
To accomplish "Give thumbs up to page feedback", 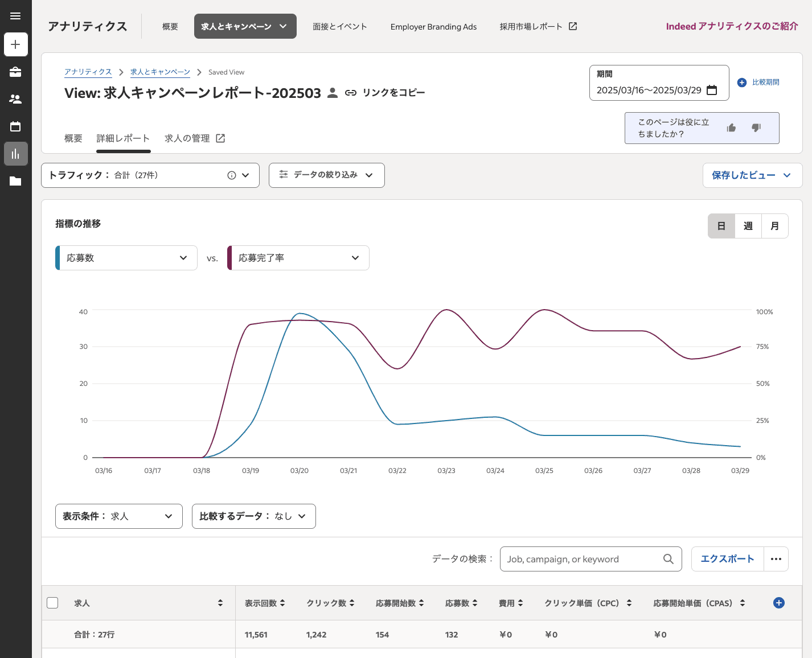I will tap(731, 128).
